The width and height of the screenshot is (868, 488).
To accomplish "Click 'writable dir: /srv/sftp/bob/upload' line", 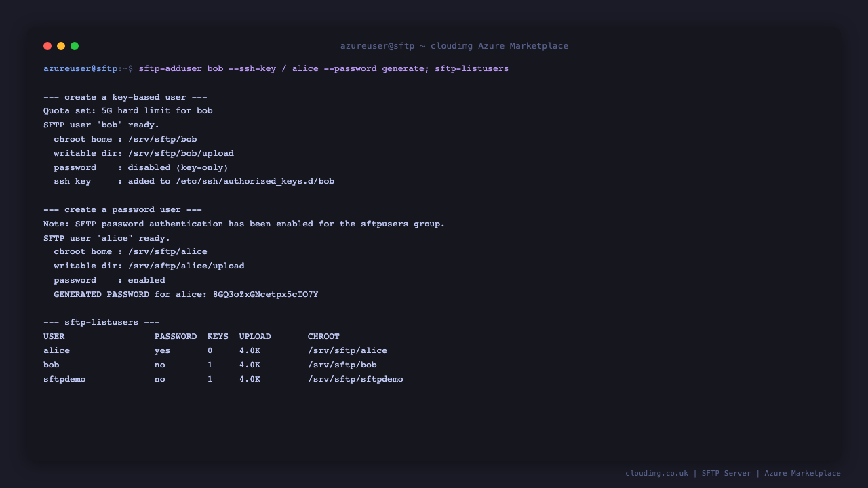I will 144,153.
